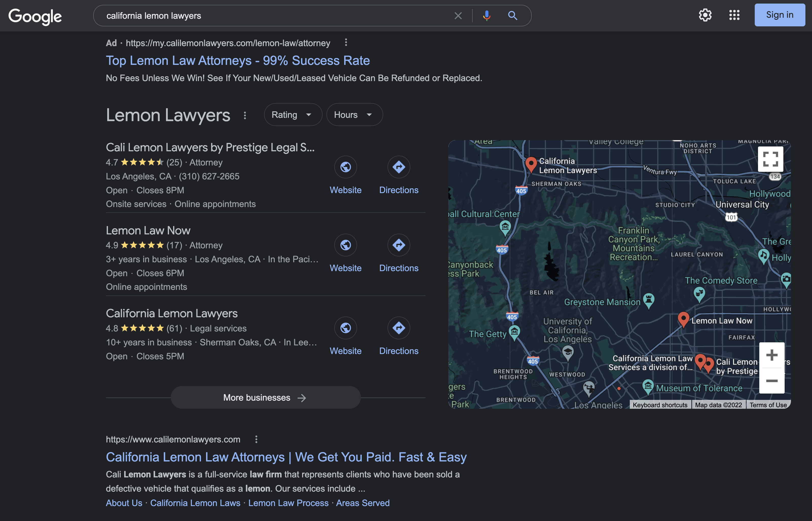Viewport: 812px width, 521px height.
Task: Clear the search query with the X
Action: click(458, 15)
